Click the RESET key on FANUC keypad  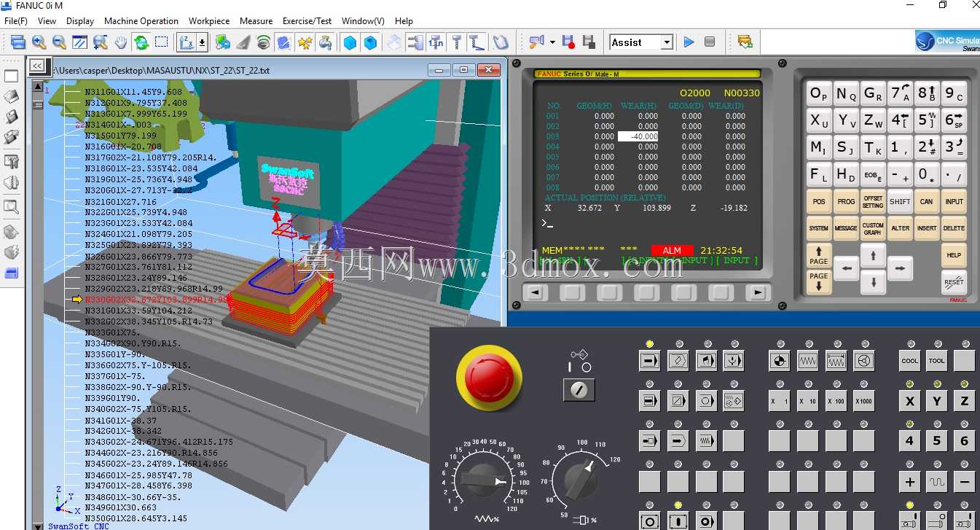(954, 281)
